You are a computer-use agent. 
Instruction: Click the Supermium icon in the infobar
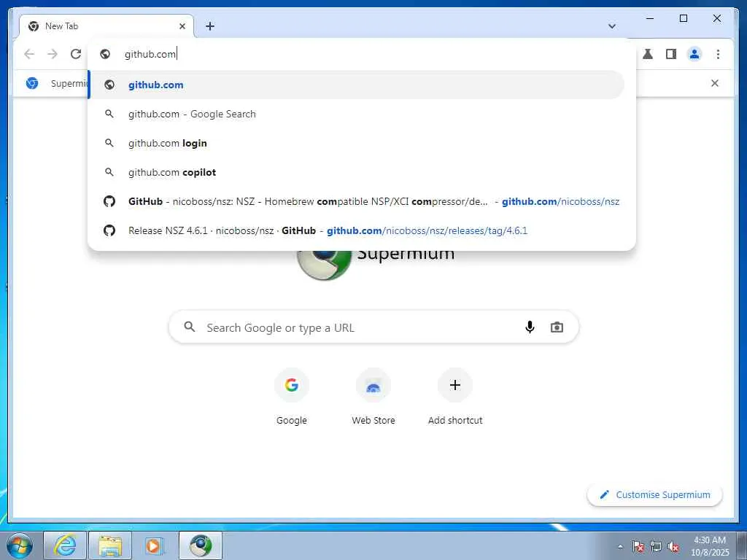[x=32, y=83]
